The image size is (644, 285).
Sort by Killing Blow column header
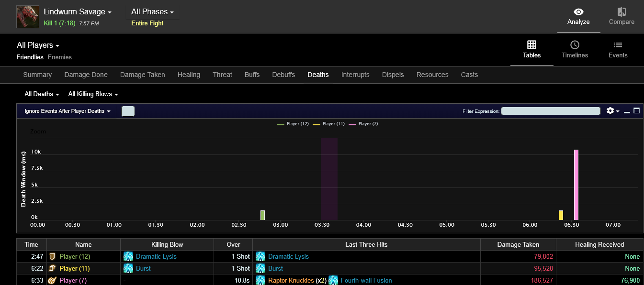(x=167, y=244)
